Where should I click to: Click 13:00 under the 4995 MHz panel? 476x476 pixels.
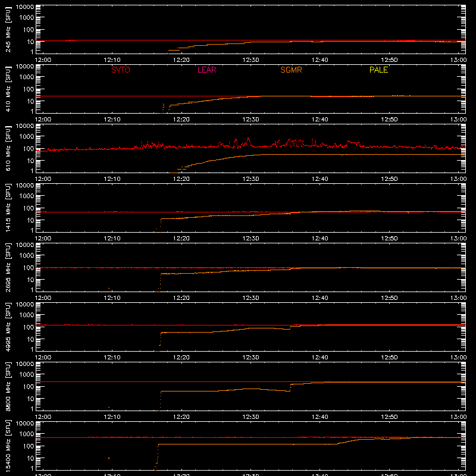[x=458, y=358]
